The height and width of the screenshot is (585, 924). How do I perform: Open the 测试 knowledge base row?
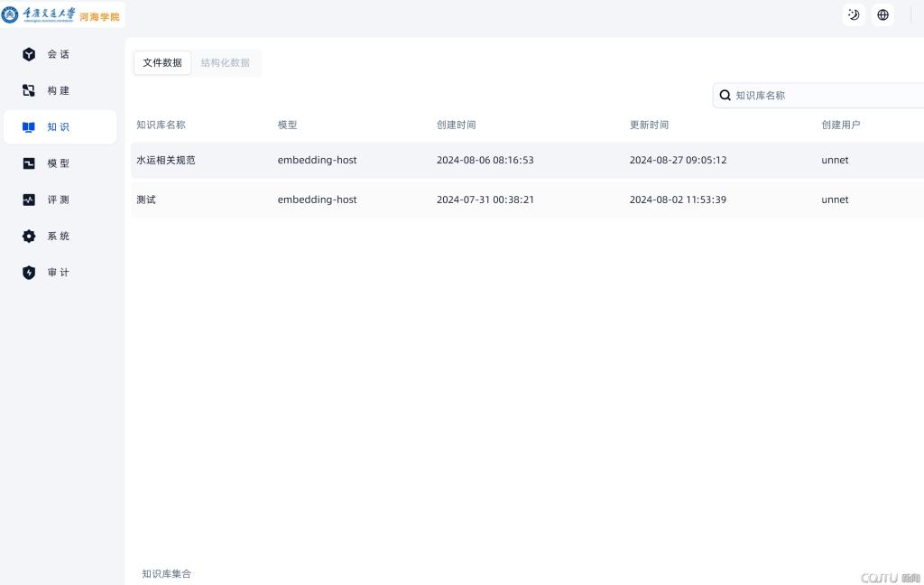tap(146, 200)
